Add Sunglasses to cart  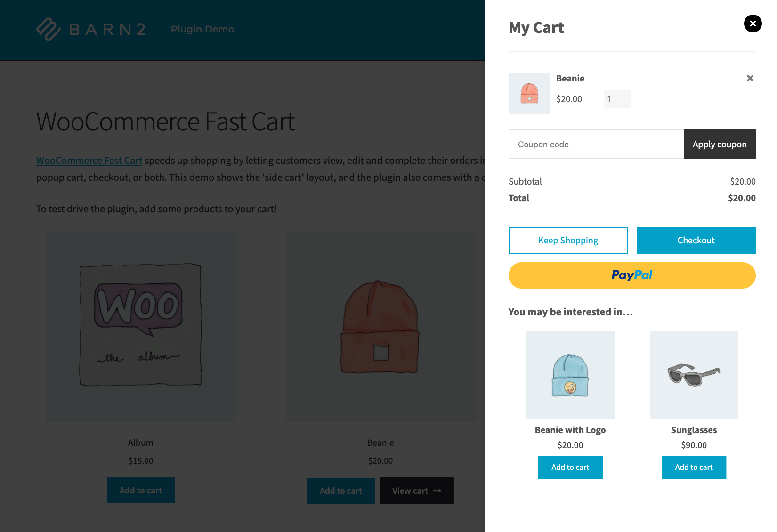tap(694, 468)
